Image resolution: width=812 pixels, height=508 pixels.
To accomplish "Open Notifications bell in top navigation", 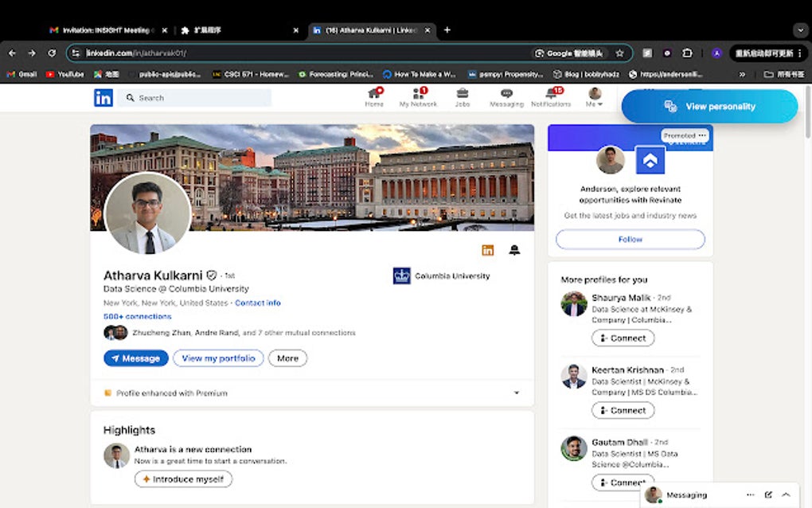I will click(x=551, y=97).
